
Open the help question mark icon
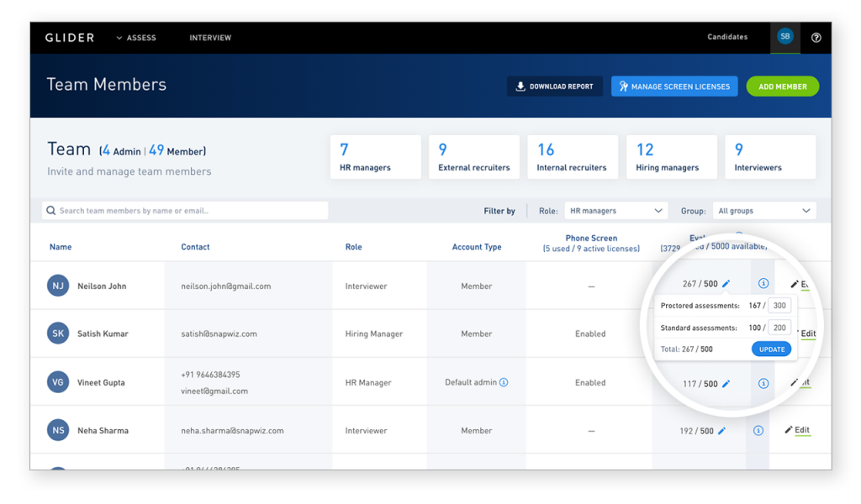point(816,37)
